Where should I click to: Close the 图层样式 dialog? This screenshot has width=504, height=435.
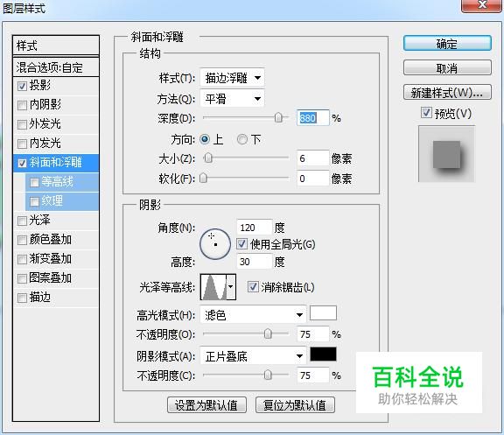481,6
